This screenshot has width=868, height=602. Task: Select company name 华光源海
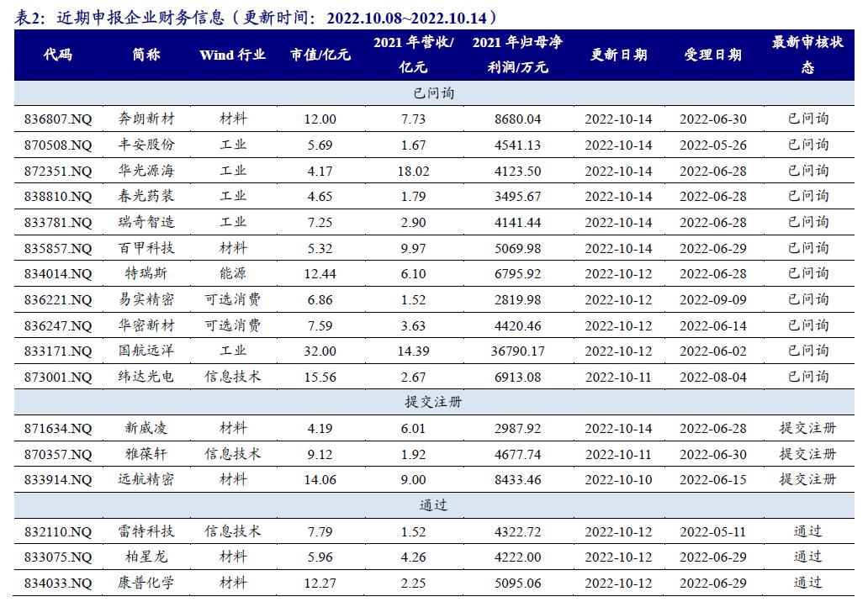click(x=146, y=171)
